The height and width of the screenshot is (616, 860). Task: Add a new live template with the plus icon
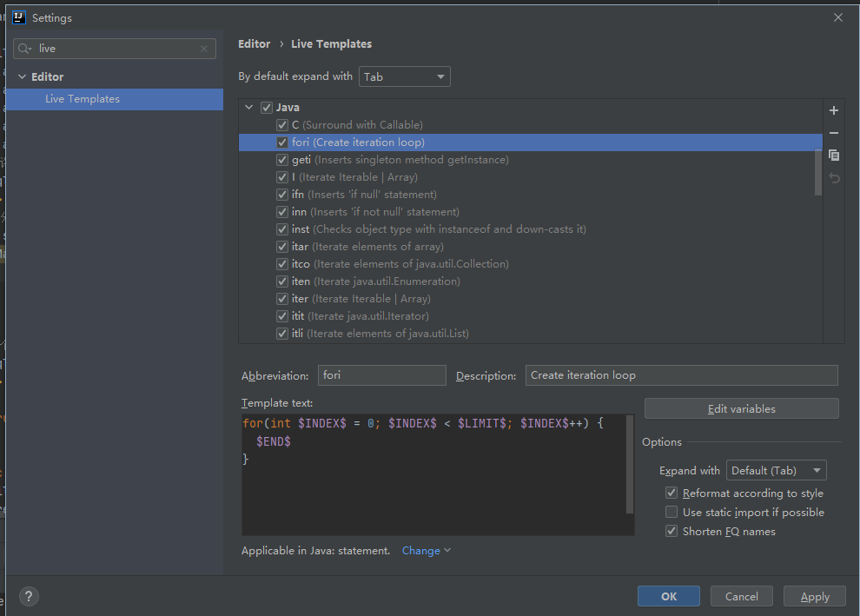tap(834, 110)
